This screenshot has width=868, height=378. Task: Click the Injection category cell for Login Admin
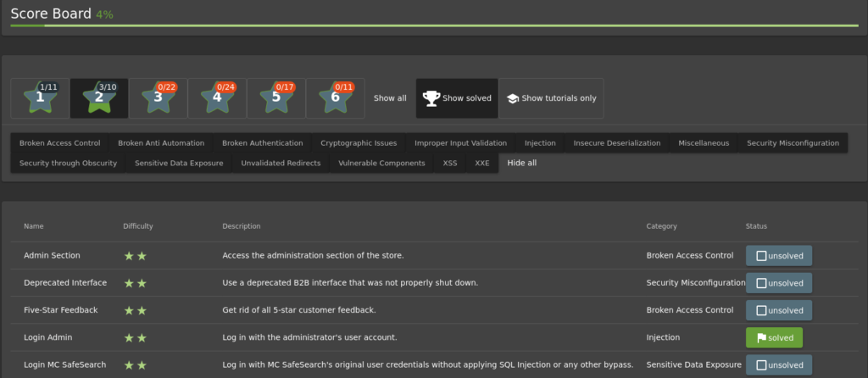click(x=663, y=337)
